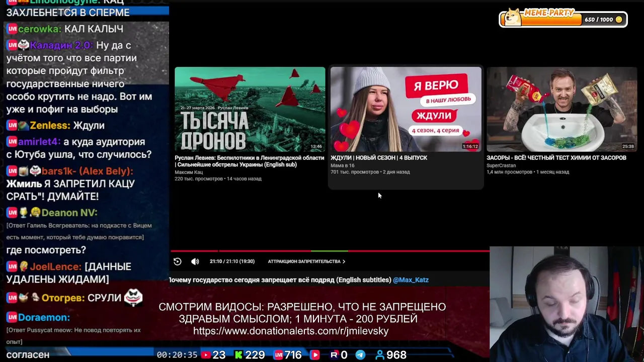Expand the АТТРАКЦИОН ЗАПРЕТИТЕЛЬСТВА chapter chevron
This screenshot has height=362, width=644.
344,261
